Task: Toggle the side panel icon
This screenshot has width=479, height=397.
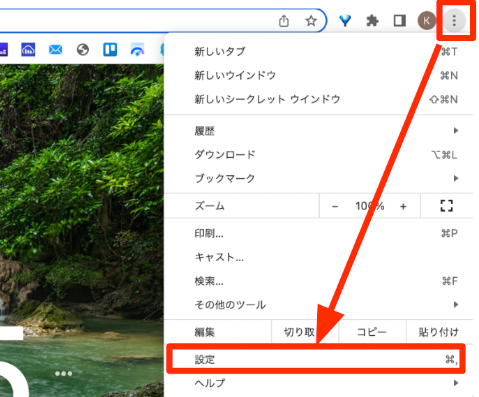Action: [399, 21]
